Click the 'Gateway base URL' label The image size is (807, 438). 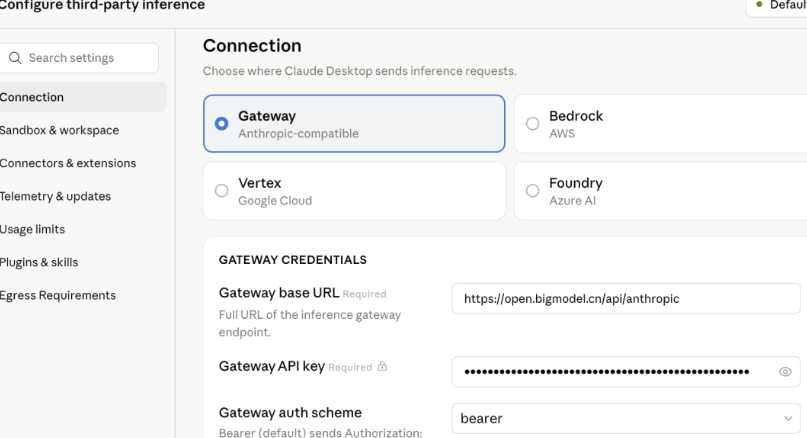279,293
